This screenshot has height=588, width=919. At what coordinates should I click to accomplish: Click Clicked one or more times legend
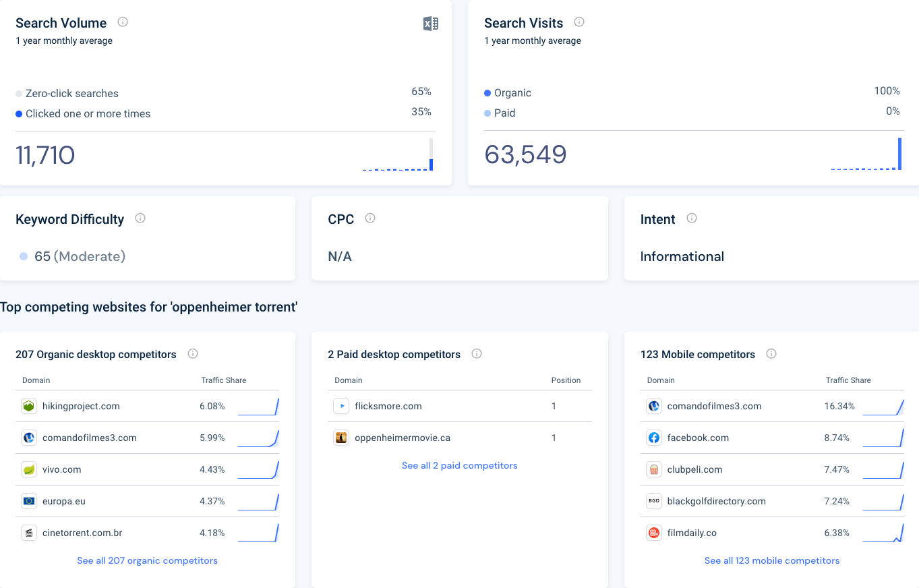coord(83,113)
